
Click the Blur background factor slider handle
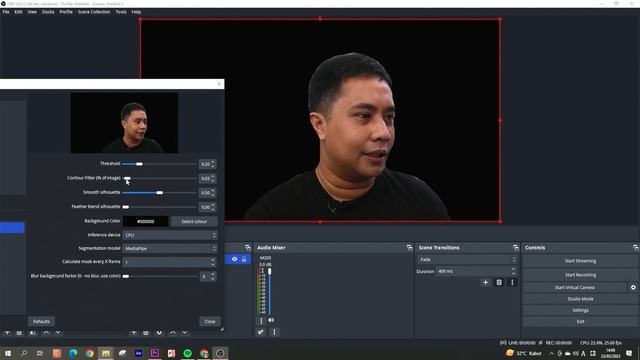[126, 276]
